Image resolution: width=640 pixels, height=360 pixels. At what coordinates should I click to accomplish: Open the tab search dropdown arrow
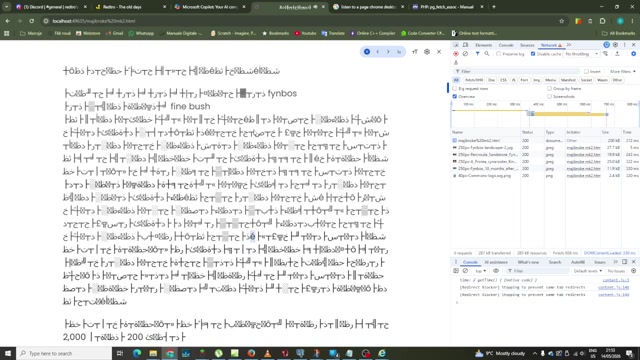coord(7,7)
